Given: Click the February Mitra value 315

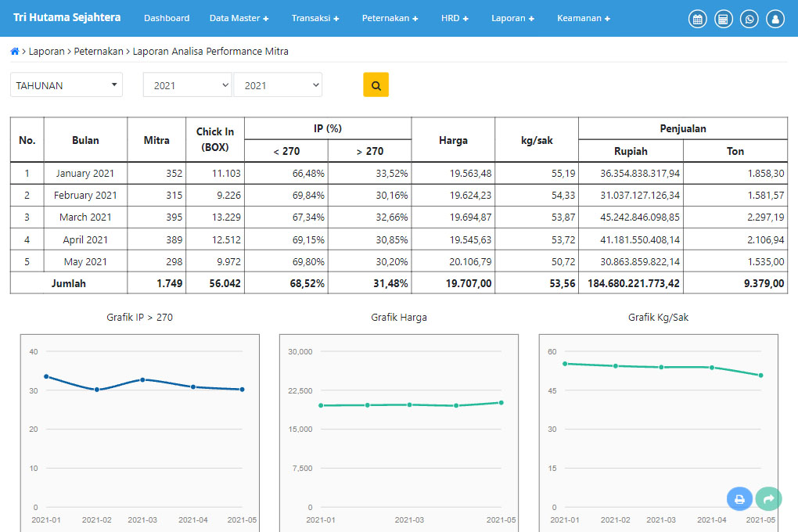Looking at the screenshot, I should pos(174,195).
